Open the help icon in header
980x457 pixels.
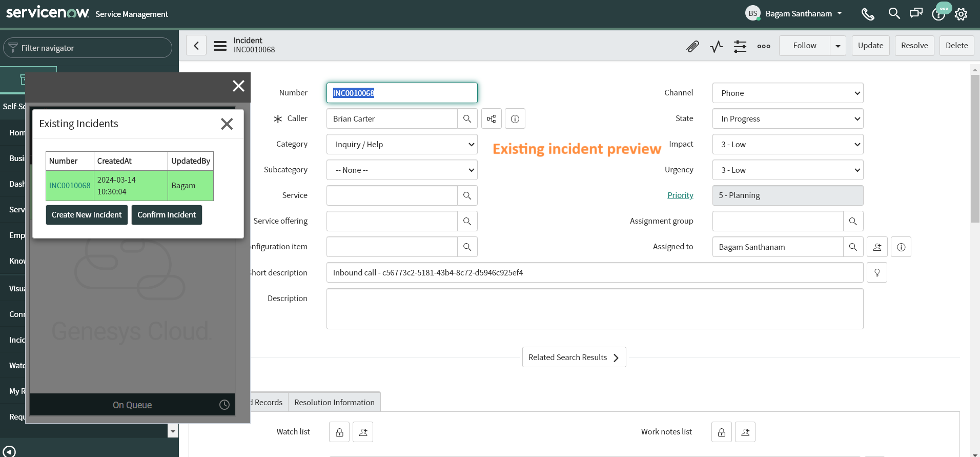938,14
